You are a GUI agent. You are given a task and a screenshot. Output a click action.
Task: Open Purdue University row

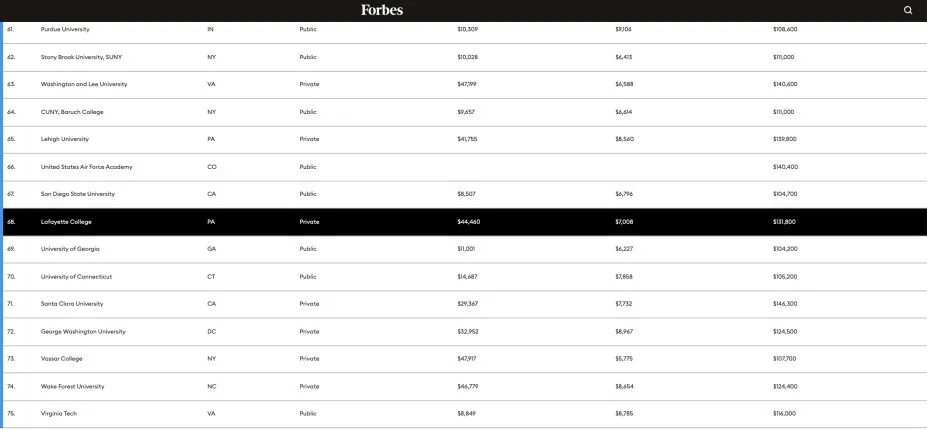tap(65, 29)
